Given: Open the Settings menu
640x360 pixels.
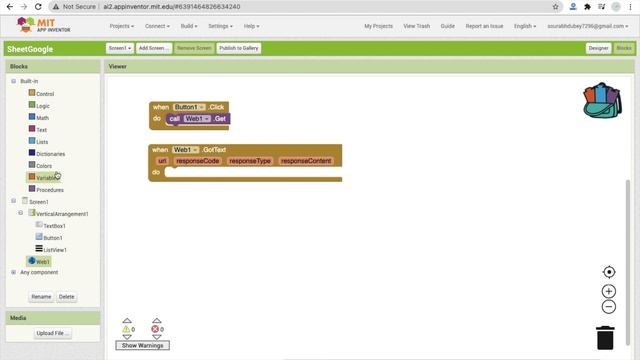Looking at the screenshot, I should click(x=220, y=26).
